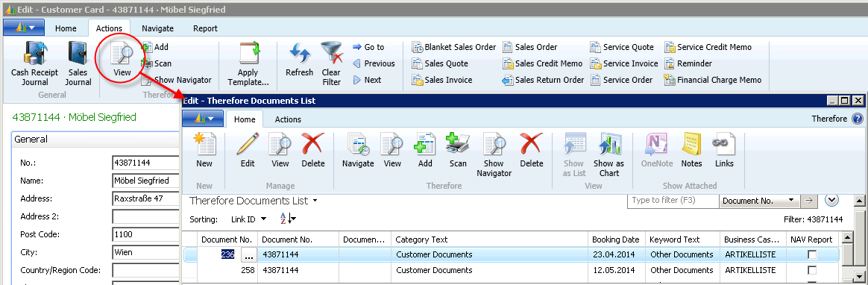Click Apply Template button

coord(248,64)
